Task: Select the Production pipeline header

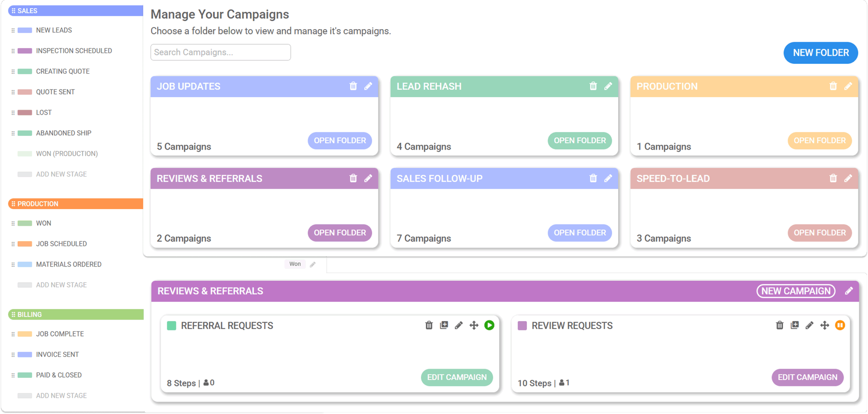Action: [x=76, y=204]
